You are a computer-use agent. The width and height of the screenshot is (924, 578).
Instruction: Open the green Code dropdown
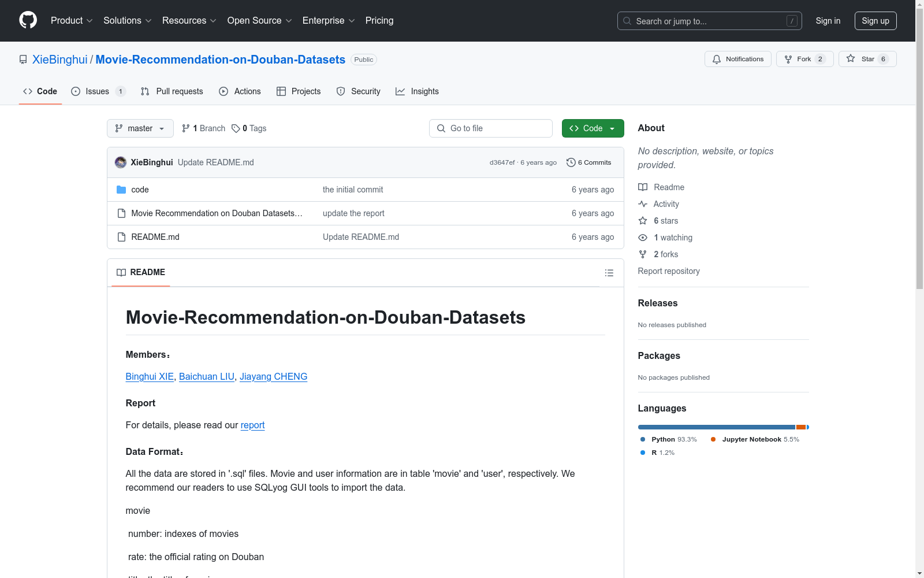(593, 128)
